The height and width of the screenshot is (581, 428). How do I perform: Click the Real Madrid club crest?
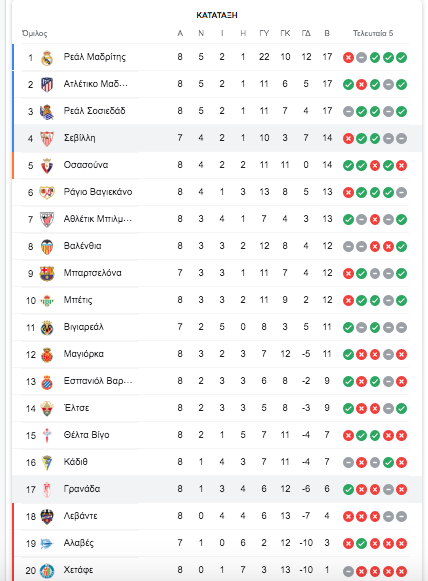point(47,58)
